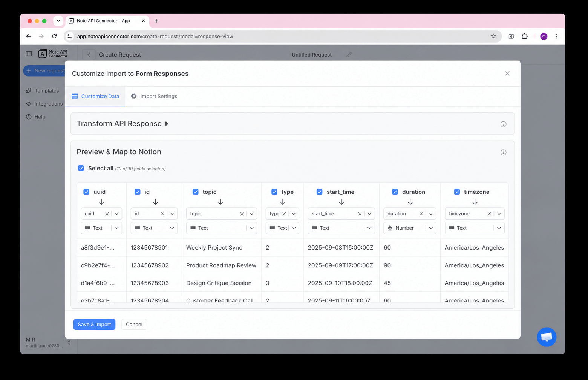Uncheck the uuid field checkbox
This screenshot has height=380, width=588.
click(86, 192)
